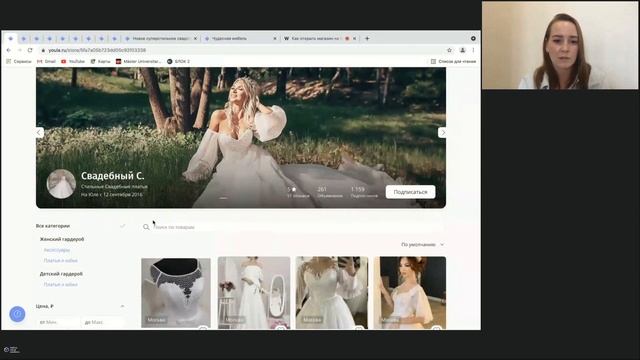This screenshot has height=360, width=640.
Task: Click the 1159 subscribers counter
Action: point(364,192)
